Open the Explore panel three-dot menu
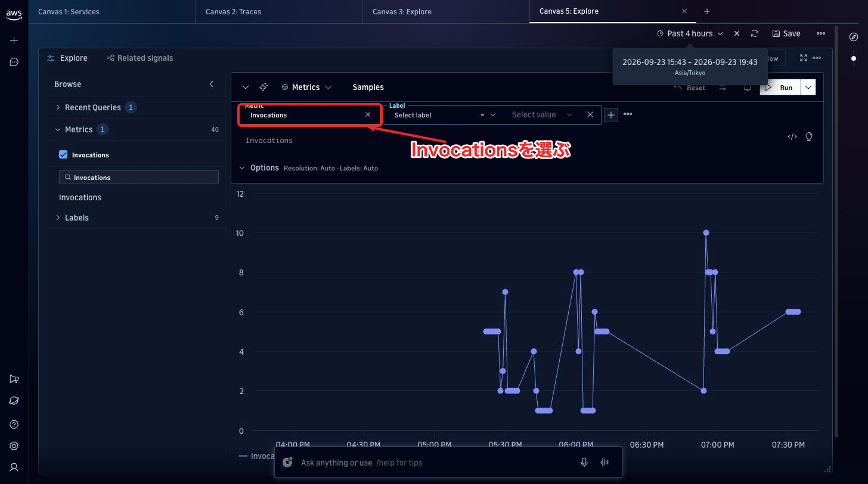Screen dimensions: 868x484 817,58
